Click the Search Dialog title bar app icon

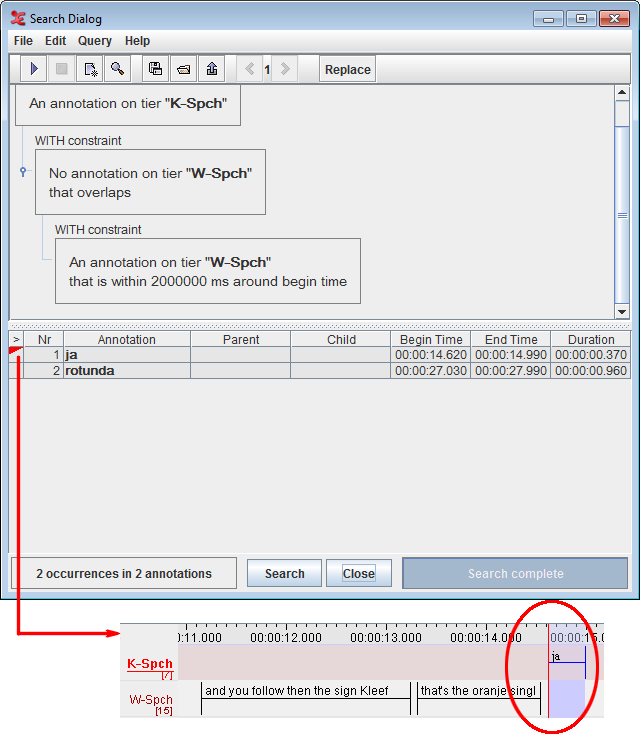tap(18, 19)
